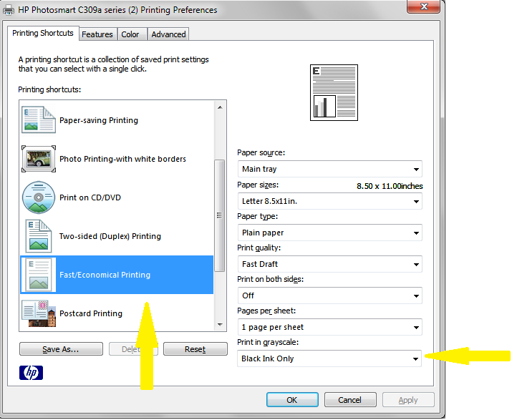Image resolution: width=512 pixels, height=420 pixels.
Task: Open the Paper type dropdown
Action: click(x=330, y=233)
